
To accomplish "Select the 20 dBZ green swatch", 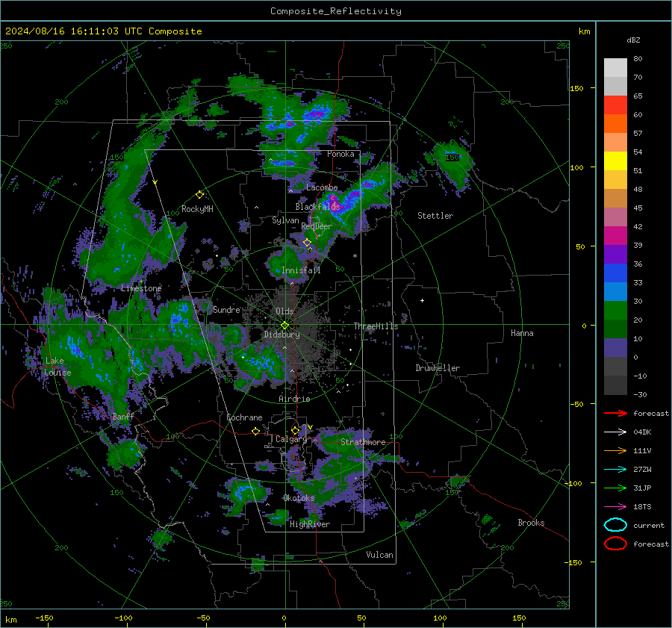I will (x=615, y=310).
